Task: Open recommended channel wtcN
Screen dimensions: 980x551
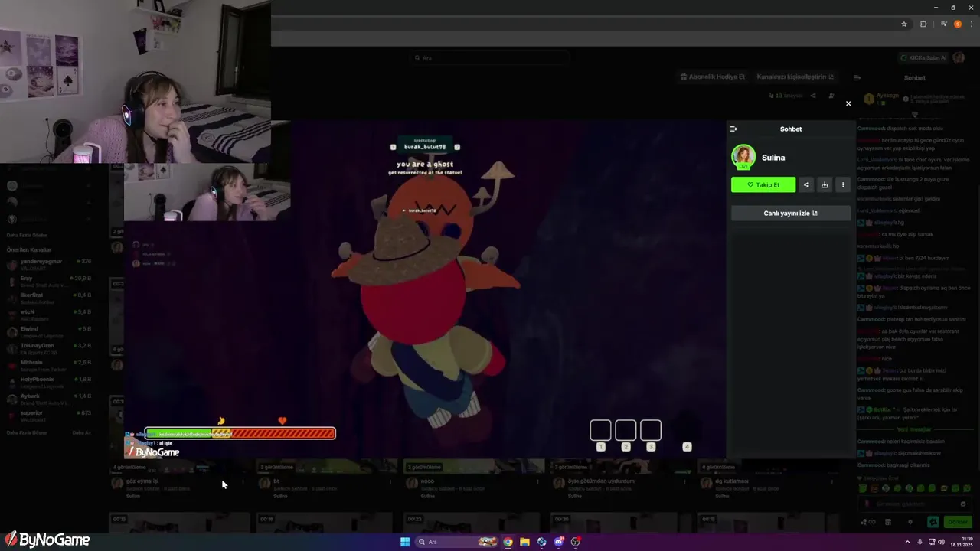Action: point(49,315)
